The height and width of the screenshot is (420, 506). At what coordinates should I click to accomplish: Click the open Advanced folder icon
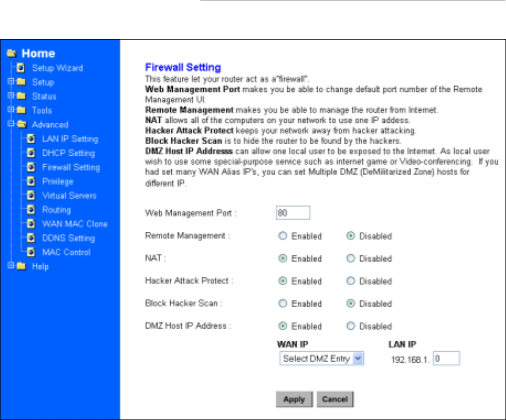[21, 124]
